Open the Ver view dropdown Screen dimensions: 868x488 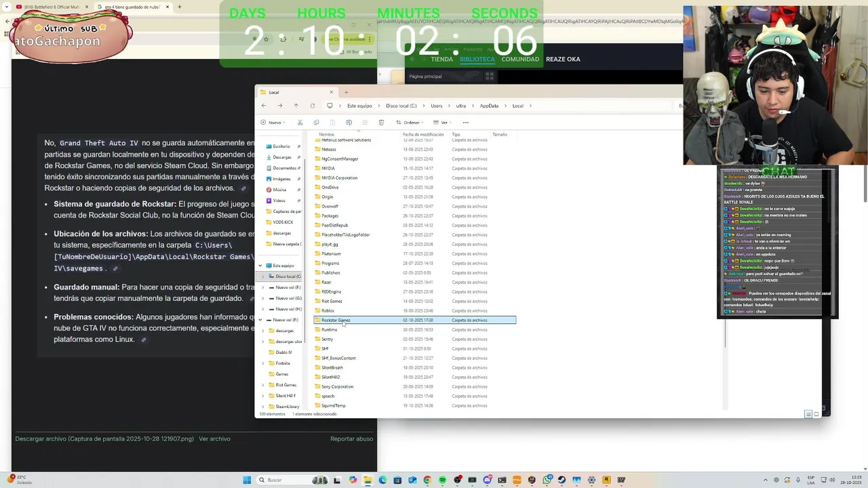[443, 123]
